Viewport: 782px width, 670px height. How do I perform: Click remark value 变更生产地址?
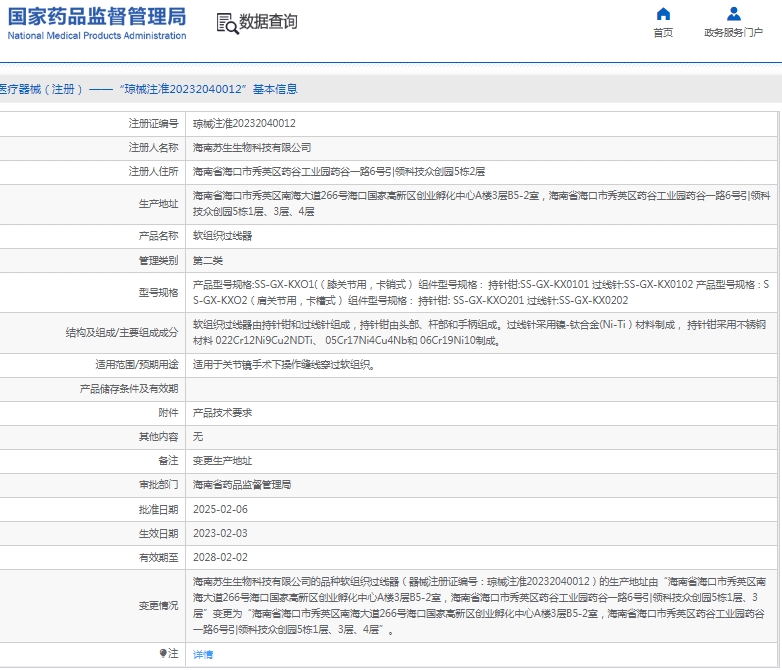222,460
